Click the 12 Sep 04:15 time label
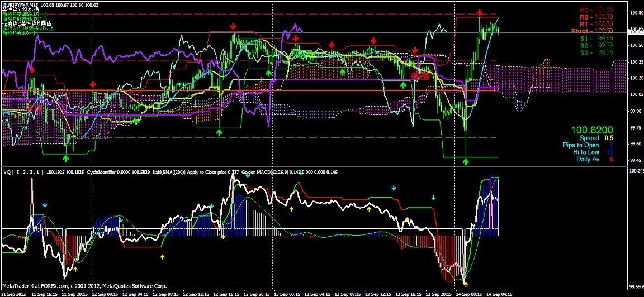This screenshot has height=297, width=644. 136,294
